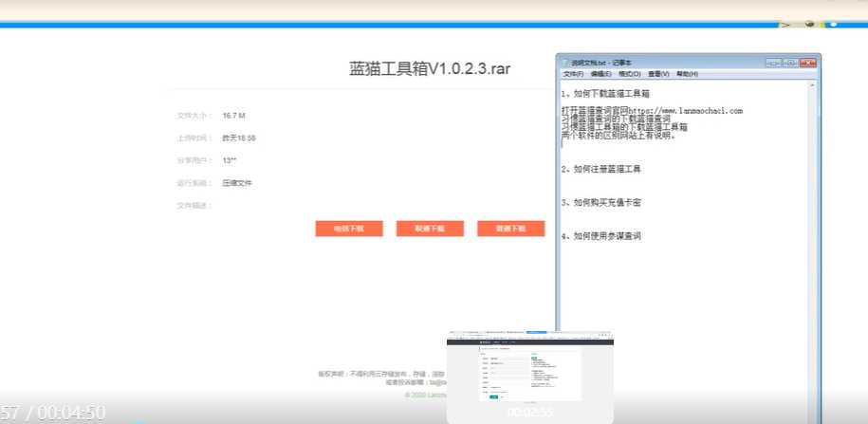
Task: Click the video time display 00:04:50
Action: point(71,413)
